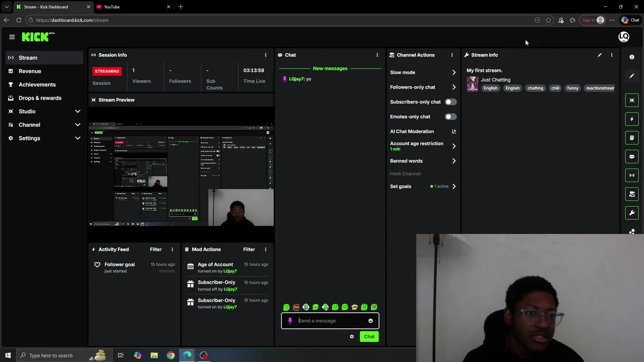Click the info icon in right sidebar

(x=632, y=57)
